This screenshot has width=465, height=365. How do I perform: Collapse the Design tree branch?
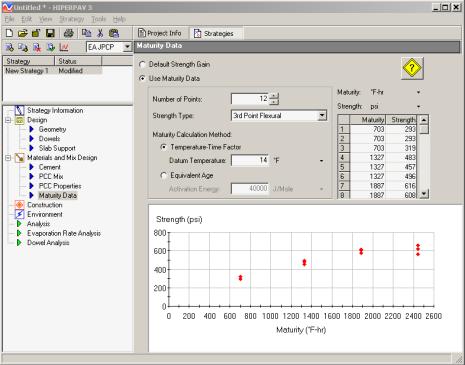[8, 120]
